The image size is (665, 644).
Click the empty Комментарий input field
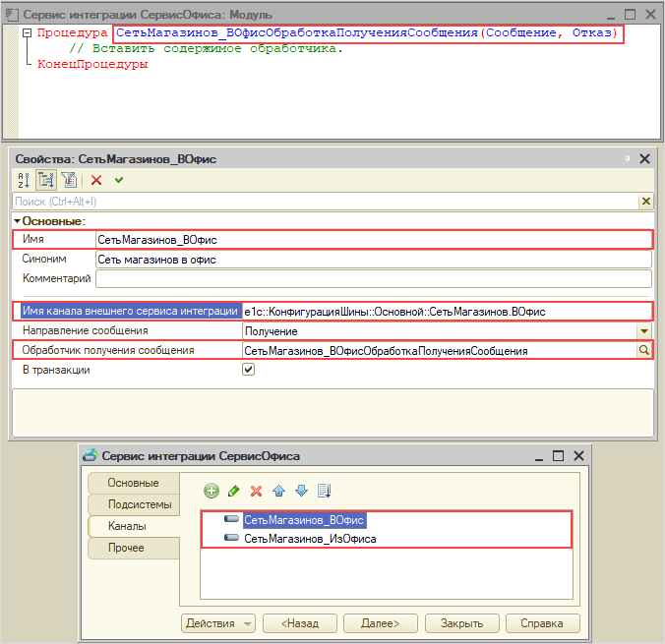373,279
